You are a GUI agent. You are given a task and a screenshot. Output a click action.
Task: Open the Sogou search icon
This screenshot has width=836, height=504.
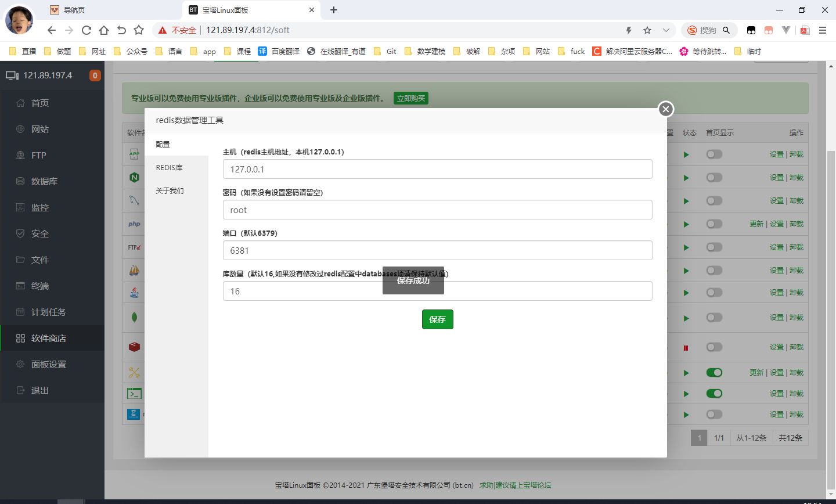[x=692, y=30]
